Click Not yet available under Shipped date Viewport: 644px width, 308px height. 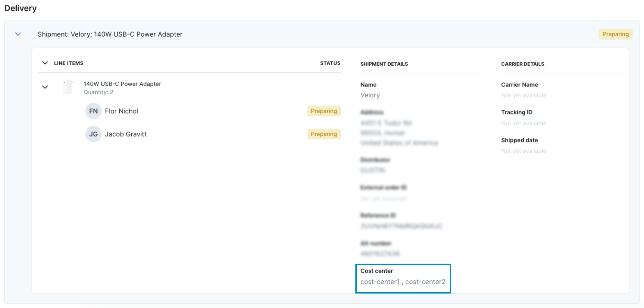(524, 151)
